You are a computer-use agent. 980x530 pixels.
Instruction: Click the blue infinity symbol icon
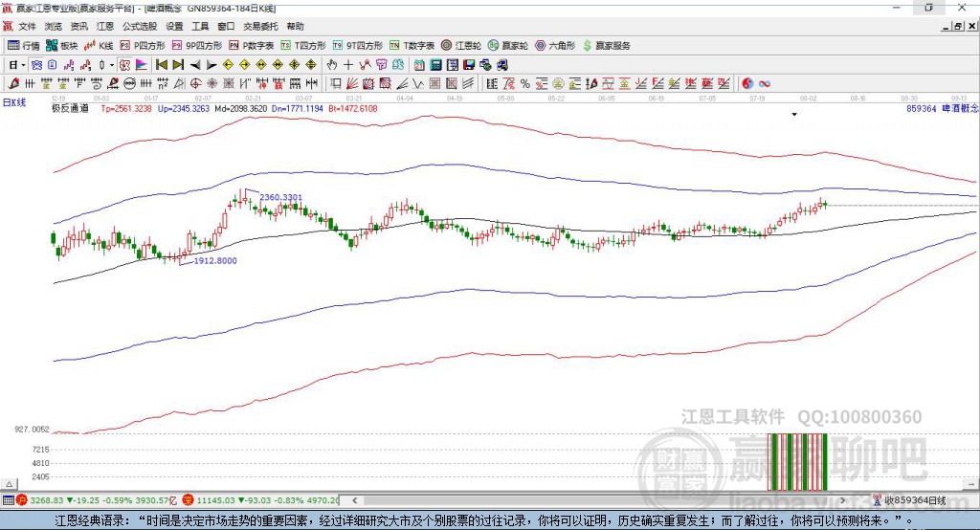pos(765,84)
